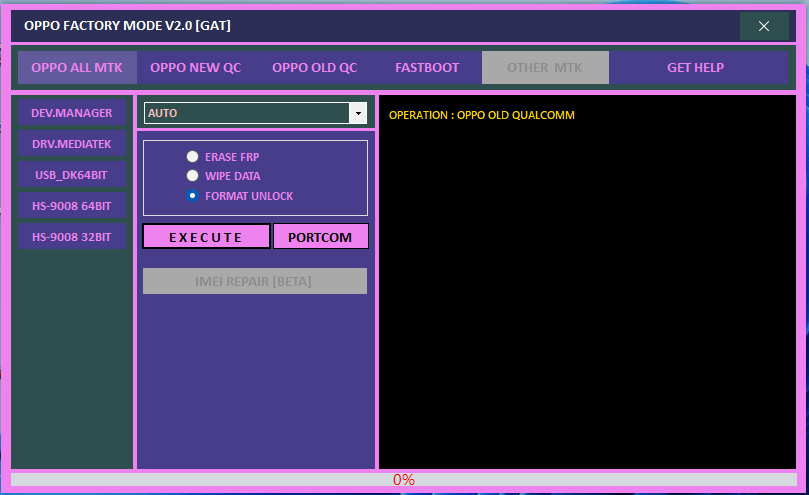Click the 0% progress bar
The width and height of the screenshot is (809, 495).
(404, 480)
